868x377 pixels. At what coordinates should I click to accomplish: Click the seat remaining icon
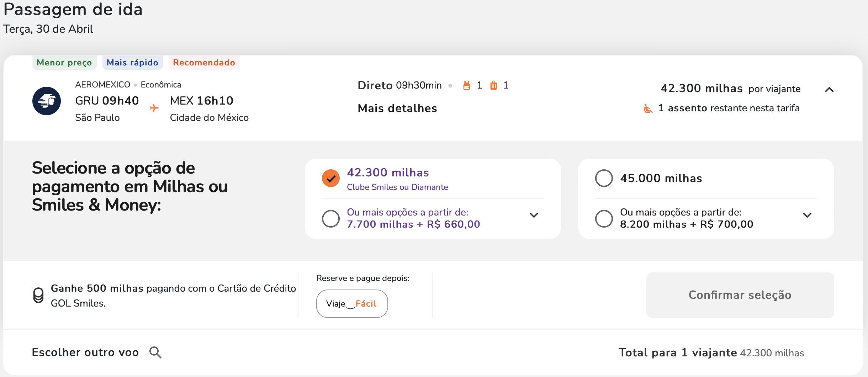tap(648, 108)
